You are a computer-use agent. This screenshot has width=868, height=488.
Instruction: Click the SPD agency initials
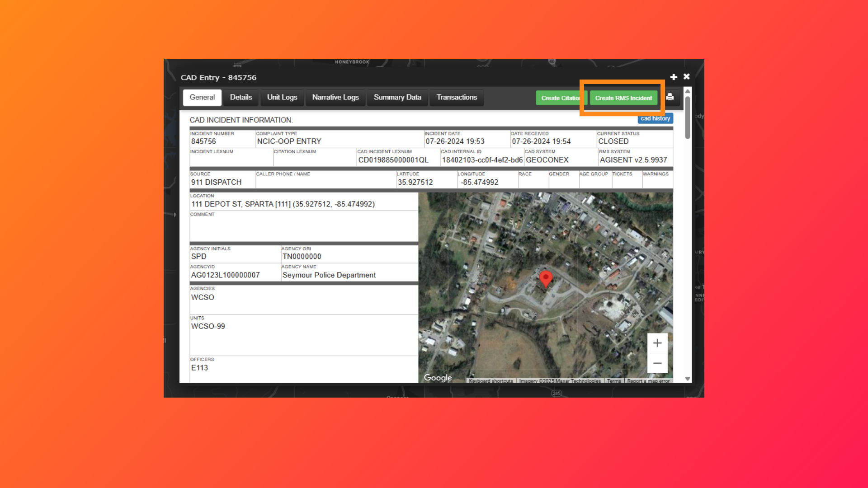click(198, 257)
